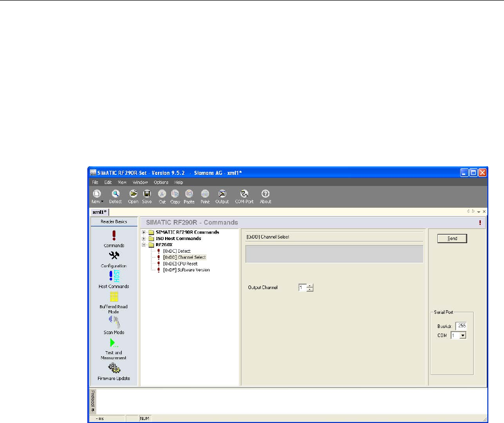Click the Copy toolbar icon
This screenshot has height=423, width=504.
[x=175, y=194]
